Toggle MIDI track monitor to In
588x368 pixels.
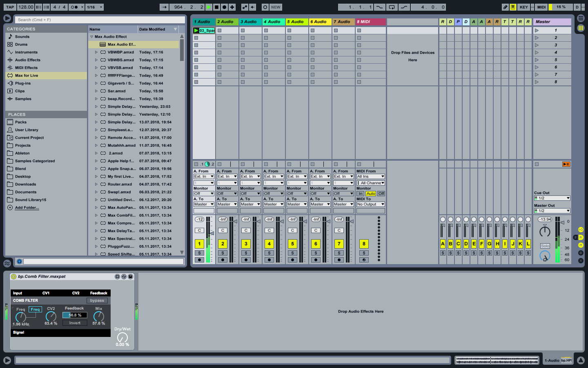point(361,194)
